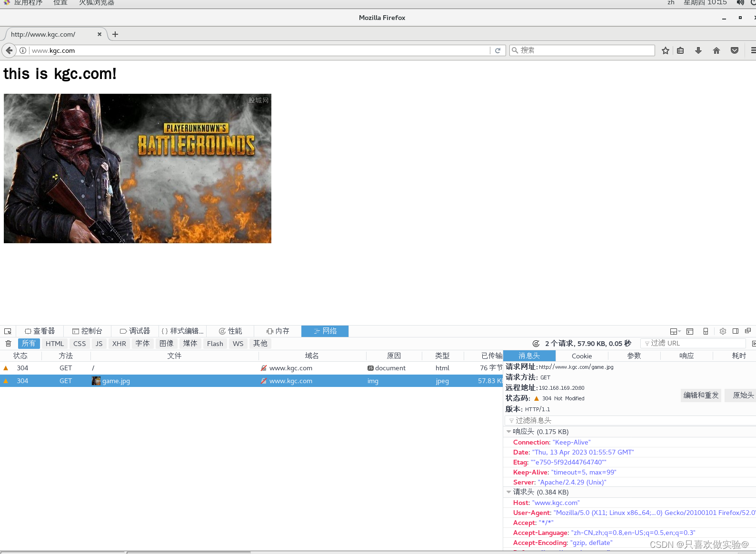Go back with the browser back arrow
Image resolution: width=756 pixels, height=554 pixels.
[9, 50]
